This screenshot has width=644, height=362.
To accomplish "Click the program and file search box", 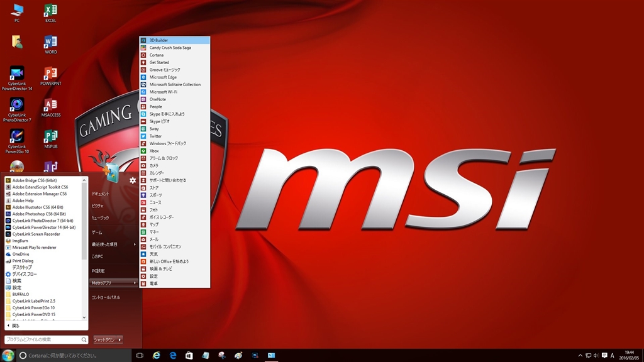I will click(x=43, y=339).
